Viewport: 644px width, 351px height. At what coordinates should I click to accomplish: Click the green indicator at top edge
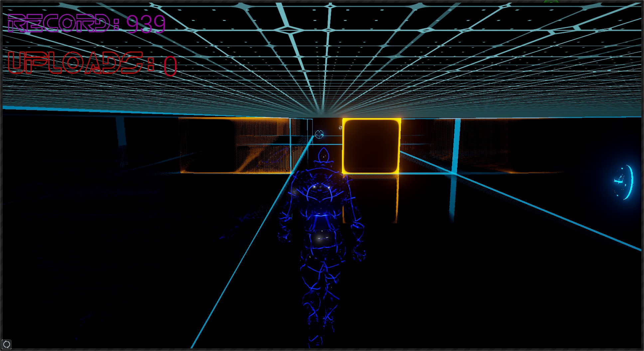[551, 2]
